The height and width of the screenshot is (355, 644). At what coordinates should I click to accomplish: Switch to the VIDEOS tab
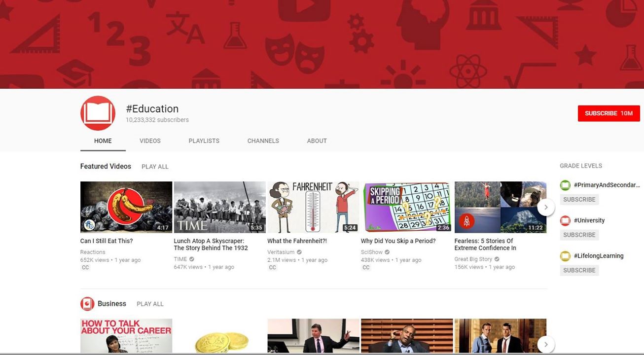[x=150, y=141]
